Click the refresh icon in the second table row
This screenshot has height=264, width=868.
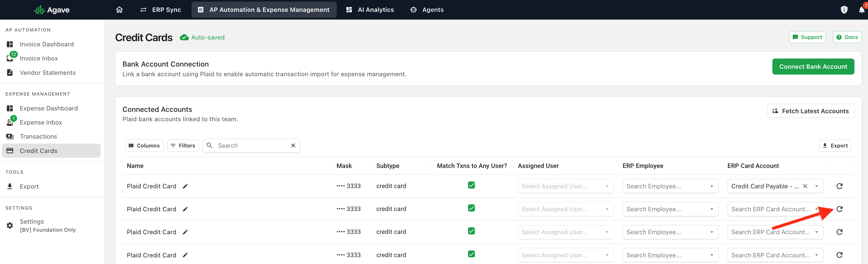[x=839, y=209]
